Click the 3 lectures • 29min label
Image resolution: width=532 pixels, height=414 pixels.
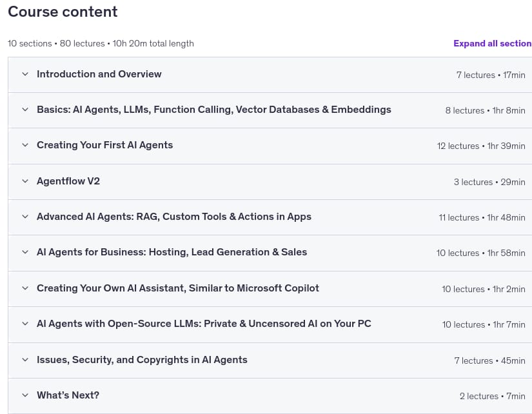tap(489, 182)
